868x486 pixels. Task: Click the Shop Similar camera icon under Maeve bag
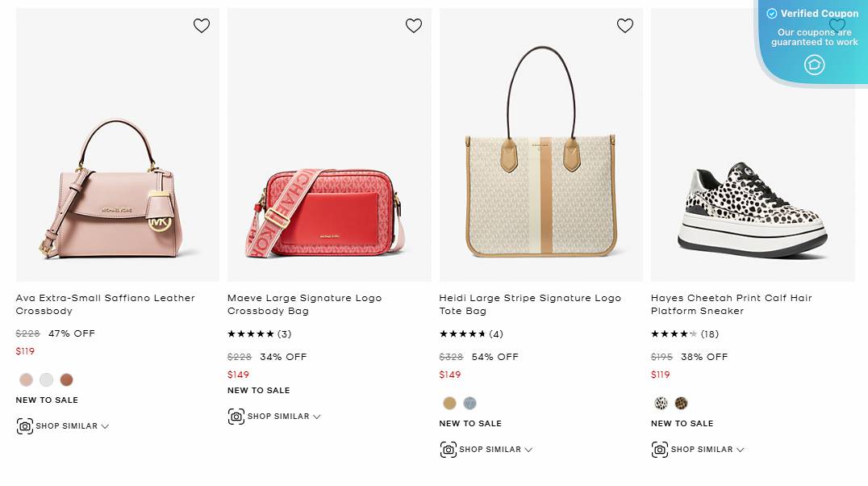(236, 416)
